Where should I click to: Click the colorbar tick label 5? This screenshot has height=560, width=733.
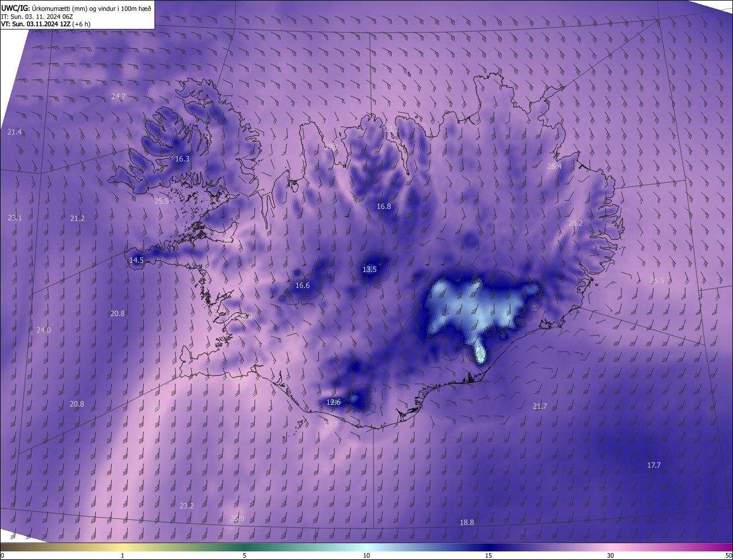pos(245,556)
